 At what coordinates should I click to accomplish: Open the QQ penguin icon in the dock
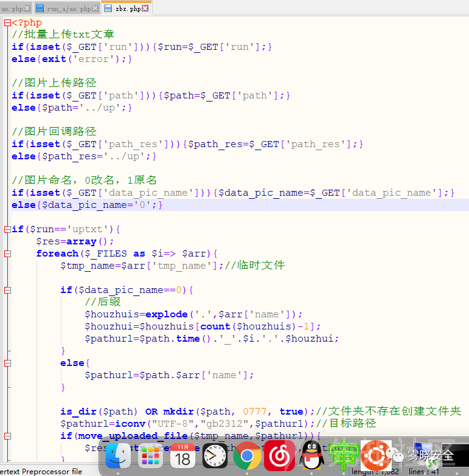311,456
